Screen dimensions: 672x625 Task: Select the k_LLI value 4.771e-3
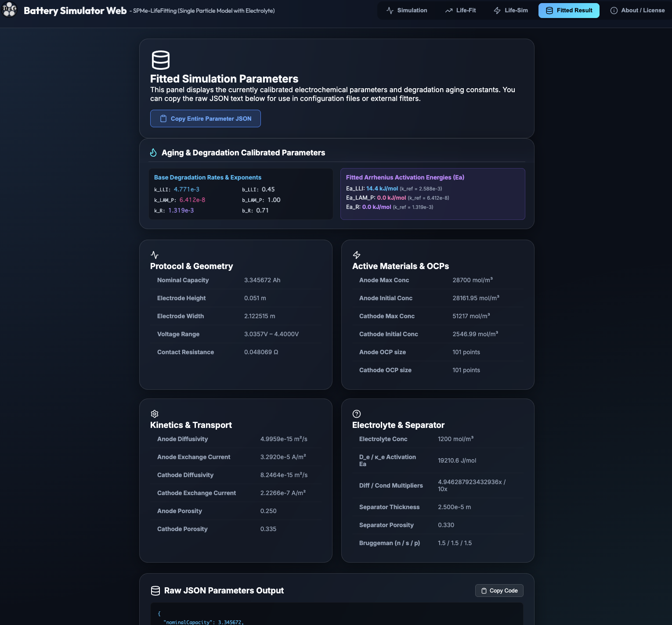[187, 189]
